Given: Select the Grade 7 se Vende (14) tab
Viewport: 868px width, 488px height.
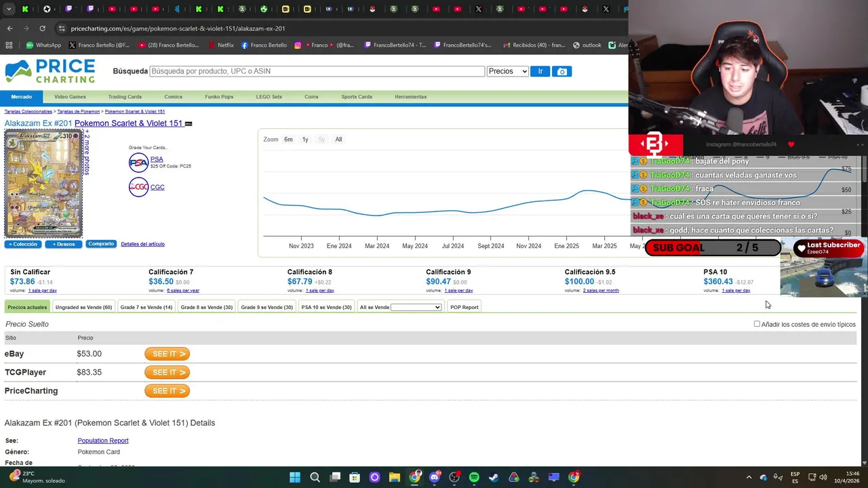Looking at the screenshot, I should pos(146,307).
